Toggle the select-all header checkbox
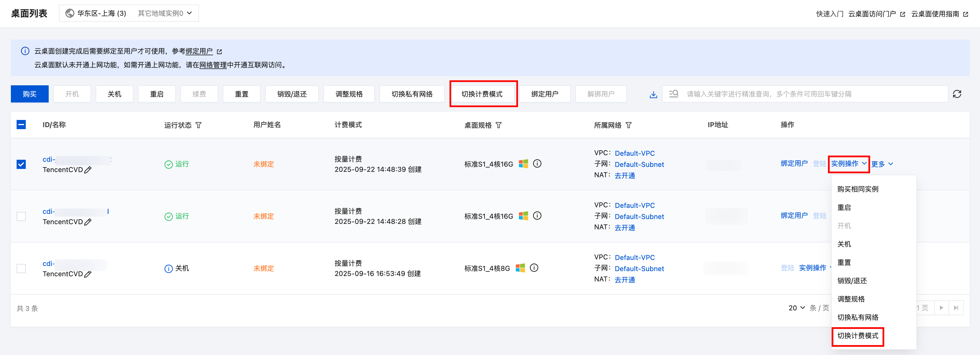The image size is (980, 355). [x=21, y=125]
